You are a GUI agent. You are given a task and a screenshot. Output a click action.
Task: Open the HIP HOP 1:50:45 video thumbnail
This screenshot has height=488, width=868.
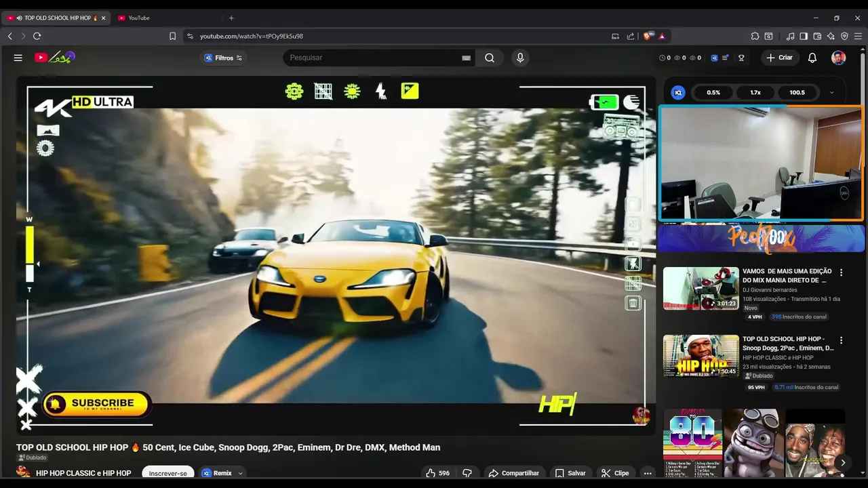click(701, 356)
